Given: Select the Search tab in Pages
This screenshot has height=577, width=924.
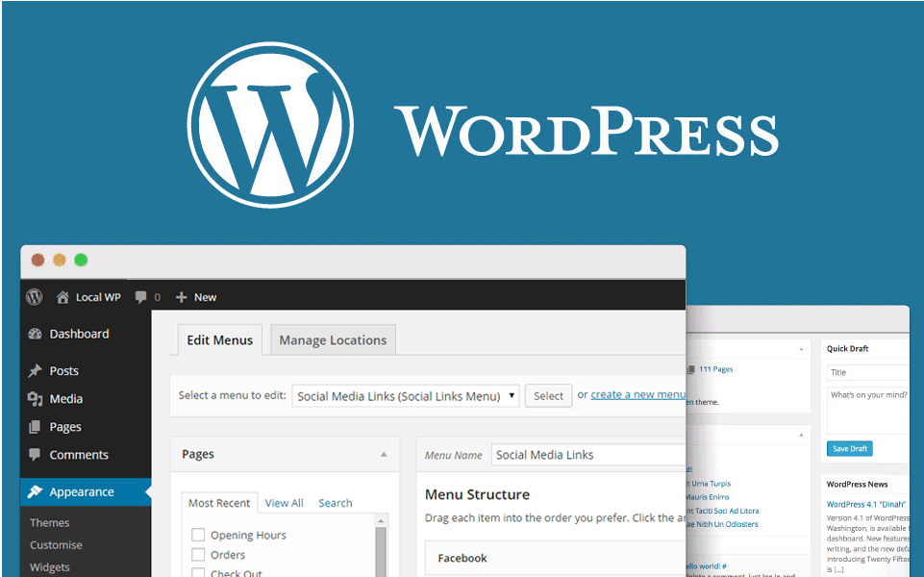Looking at the screenshot, I should pos(336,503).
